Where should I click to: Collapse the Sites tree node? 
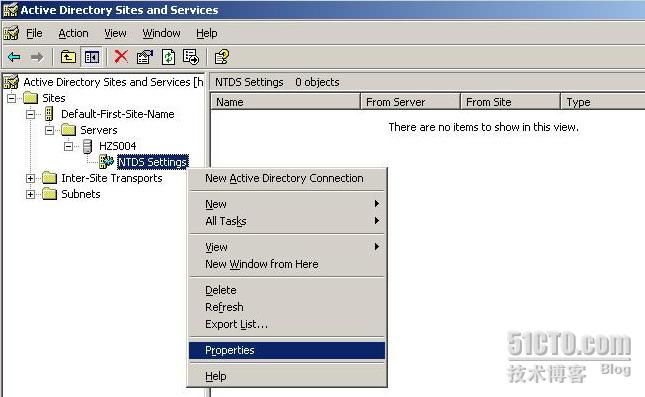coord(12,98)
